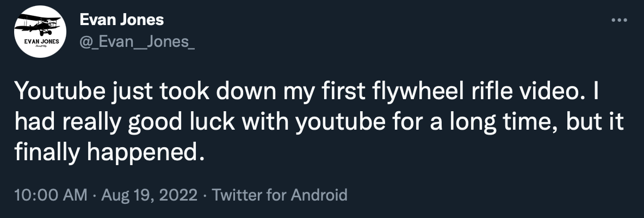
Task: Open the three-dot more options menu
Action: tap(619, 20)
